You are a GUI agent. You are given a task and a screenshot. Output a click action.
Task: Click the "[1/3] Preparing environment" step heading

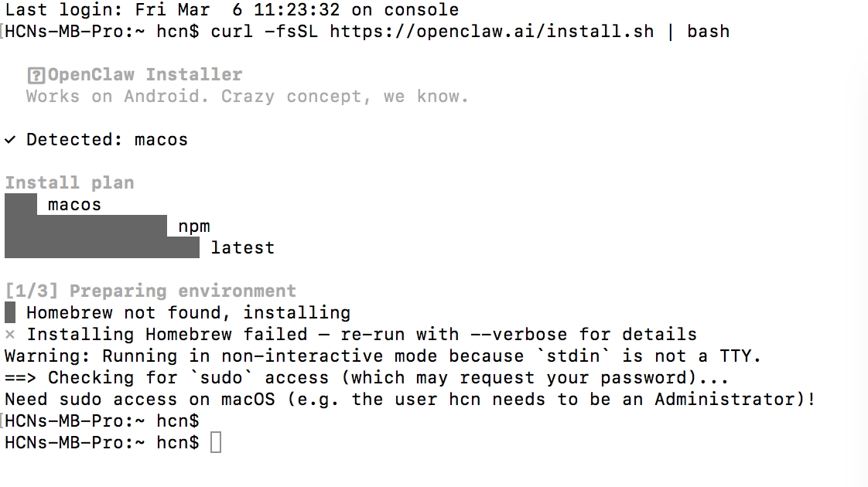(151, 291)
